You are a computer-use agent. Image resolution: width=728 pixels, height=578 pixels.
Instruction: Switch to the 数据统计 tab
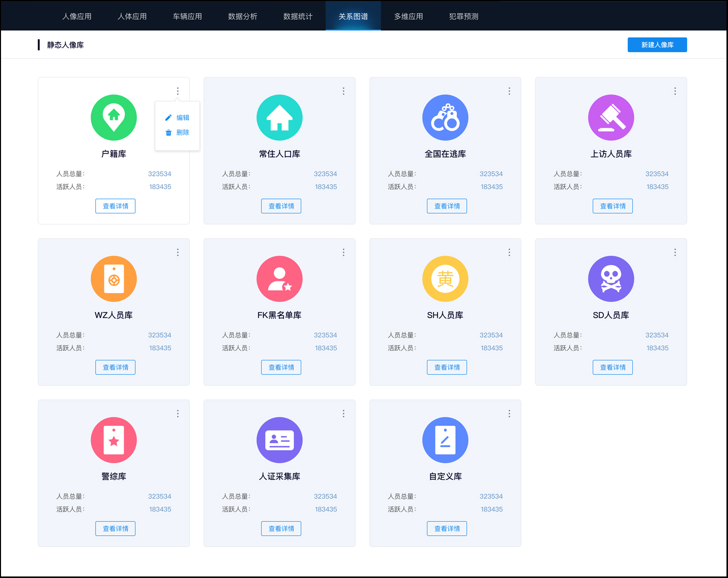click(298, 16)
